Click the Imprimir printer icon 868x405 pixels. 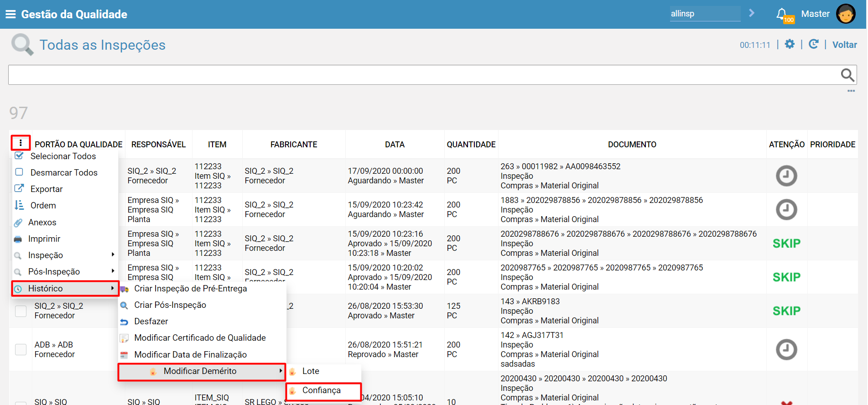18,239
